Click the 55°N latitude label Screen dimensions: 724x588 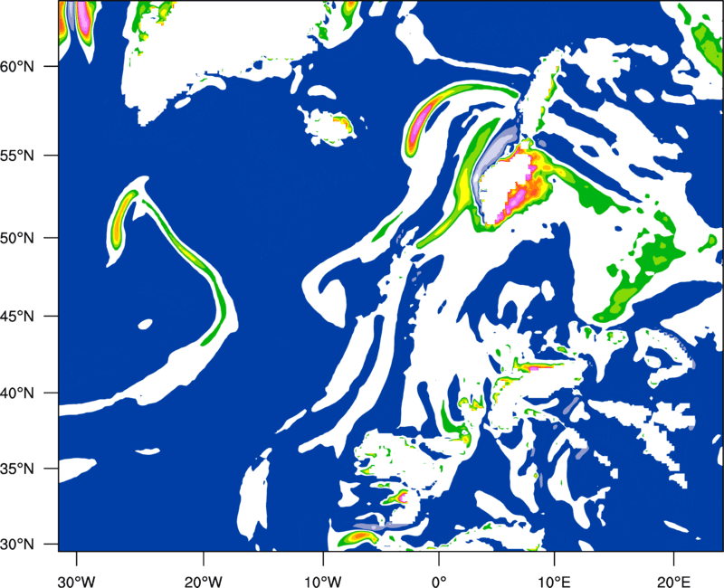click(x=16, y=156)
